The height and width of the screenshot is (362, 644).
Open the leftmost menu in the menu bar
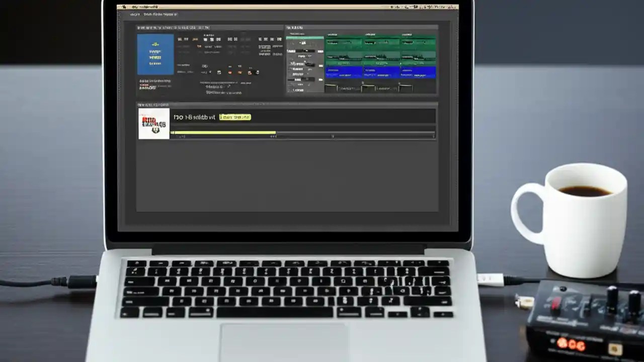tap(135, 14)
